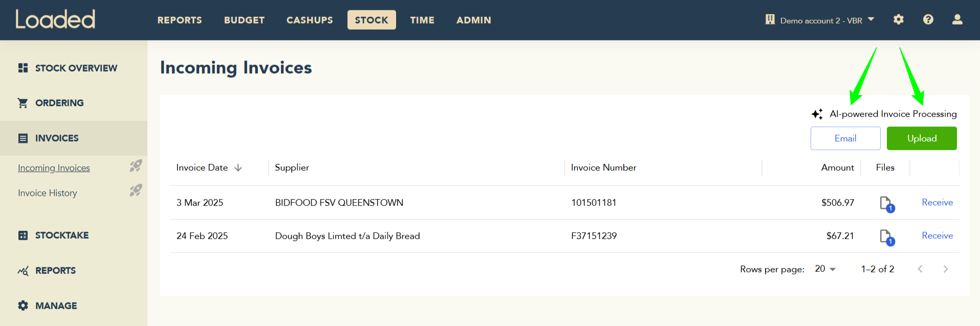Open Invoice History link
980x326 pixels.
(x=48, y=193)
